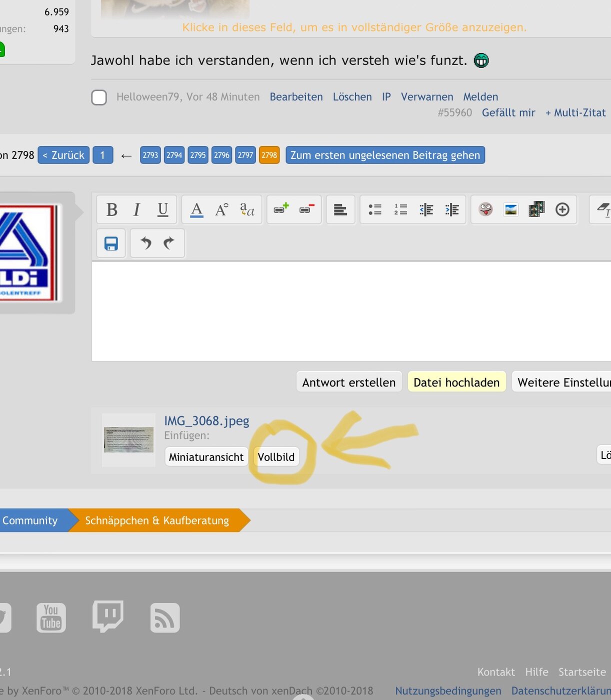Click the IMG_3068.jpeg attachment thumbnail
Screen dimensions: 611x700
click(x=128, y=440)
